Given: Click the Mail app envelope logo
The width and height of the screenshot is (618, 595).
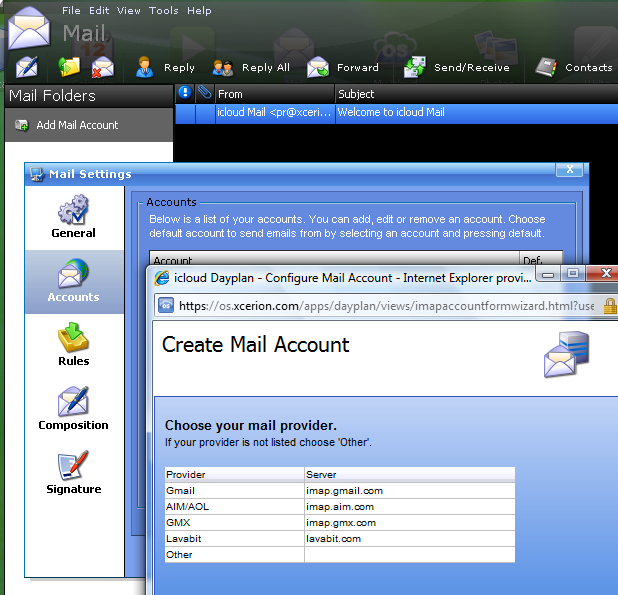Looking at the screenshot, I should point(29,28).
